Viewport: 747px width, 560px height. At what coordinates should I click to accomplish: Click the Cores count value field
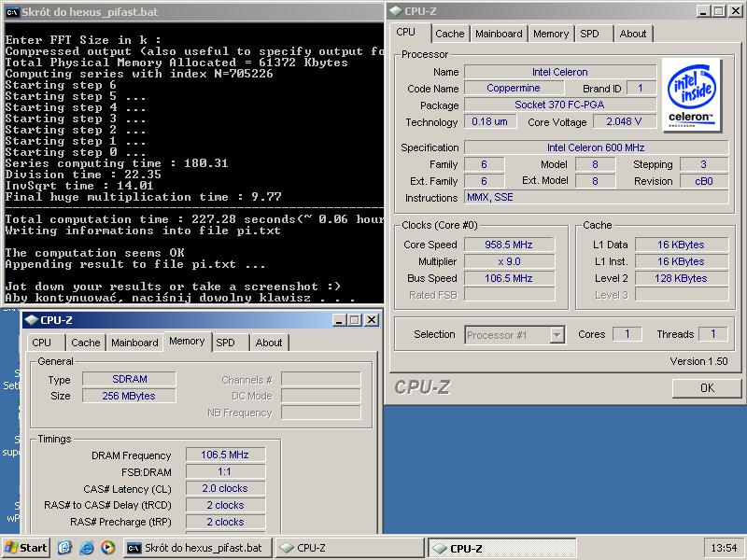point(627,334)
